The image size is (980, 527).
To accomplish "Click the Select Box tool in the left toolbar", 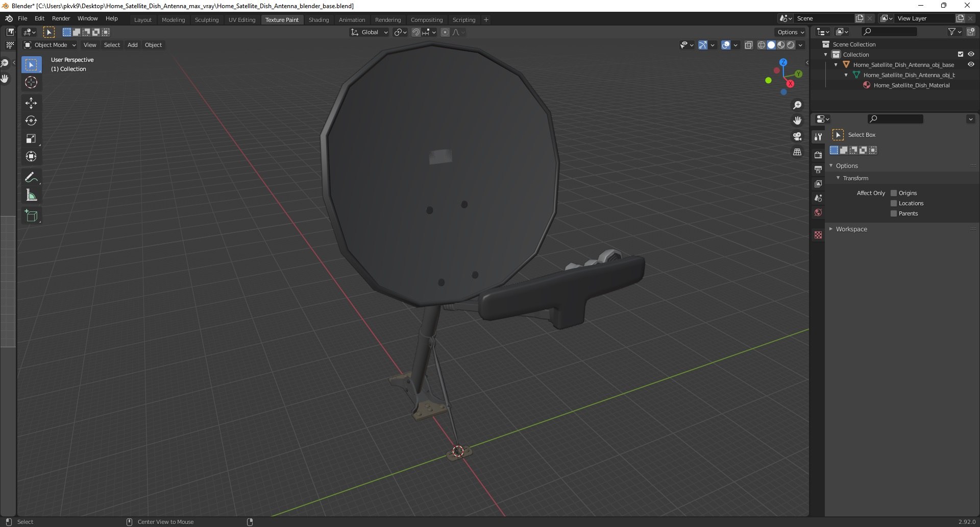I will pyautogui.click(x=31, y=65).
